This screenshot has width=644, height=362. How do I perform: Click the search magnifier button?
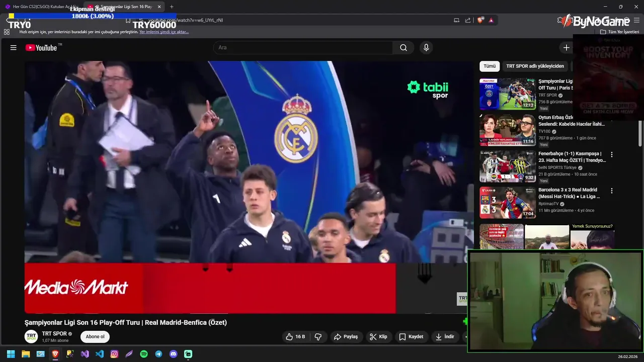pos(404,48)
